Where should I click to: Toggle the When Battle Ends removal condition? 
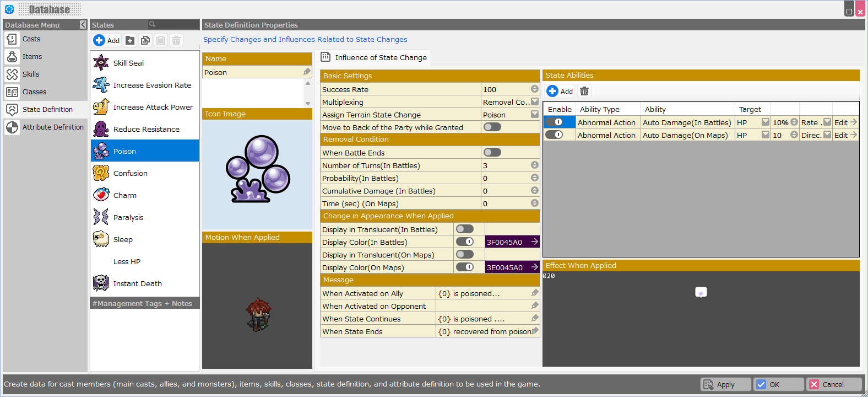pyautogui.click(x=492, y=153)
